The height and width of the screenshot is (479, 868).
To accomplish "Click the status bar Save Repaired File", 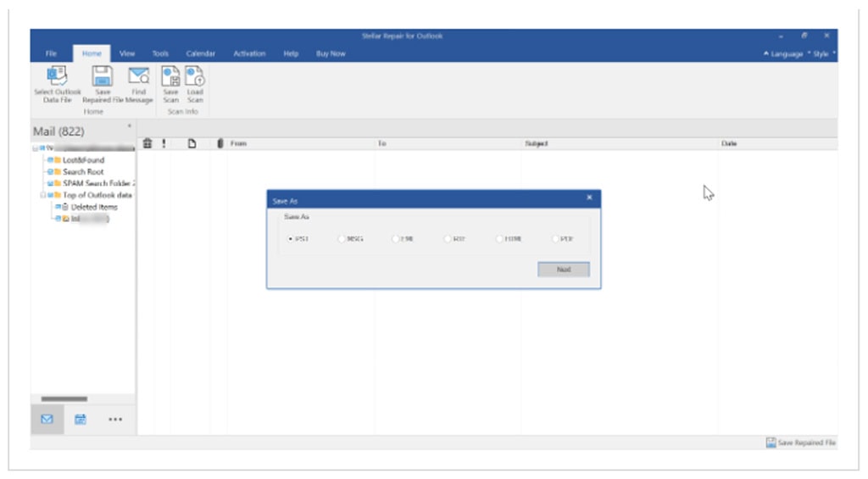I will 800,443.
